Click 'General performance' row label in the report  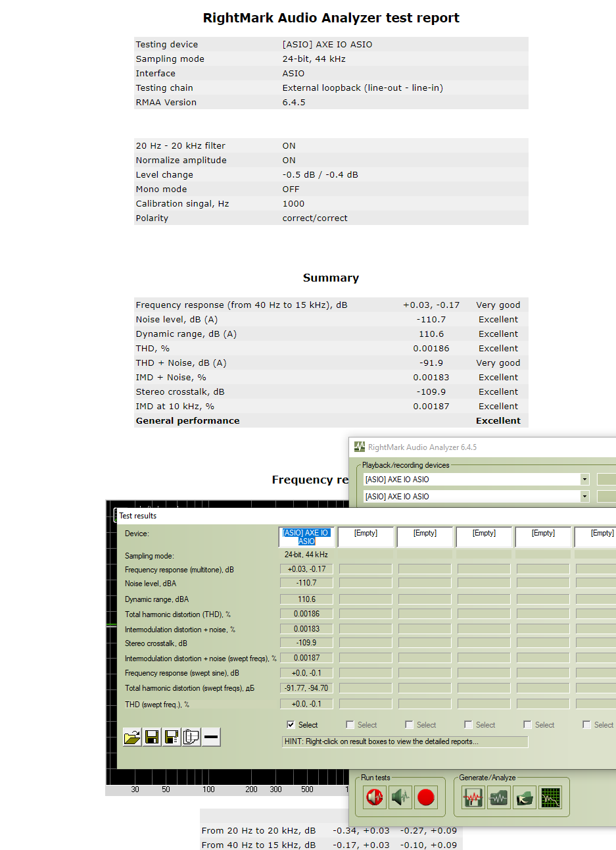(x=187, y=420)
